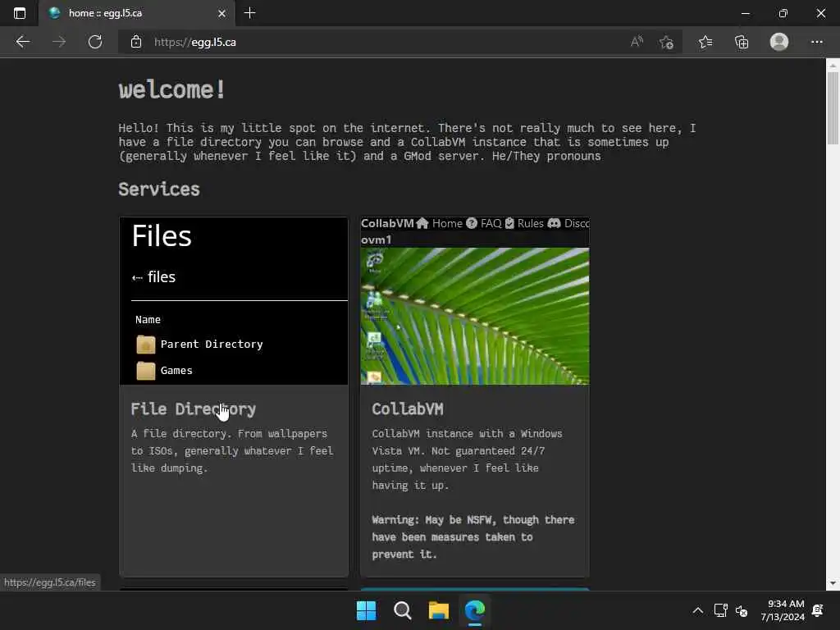Open the browser profile menu
Image resolution: width=840 pixels, height=630 pixels.
779,42
